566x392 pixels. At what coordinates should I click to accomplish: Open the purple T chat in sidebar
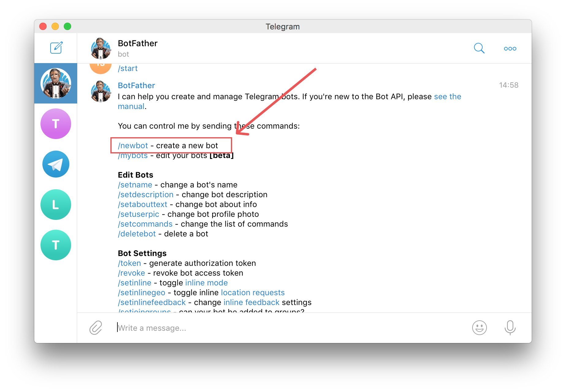[56, 124]
